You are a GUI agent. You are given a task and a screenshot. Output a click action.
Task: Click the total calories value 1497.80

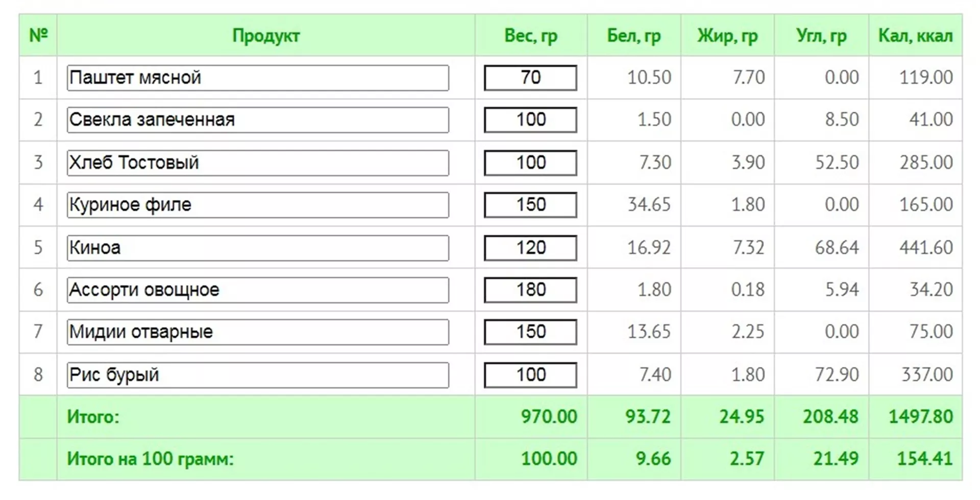pos(920,416)
